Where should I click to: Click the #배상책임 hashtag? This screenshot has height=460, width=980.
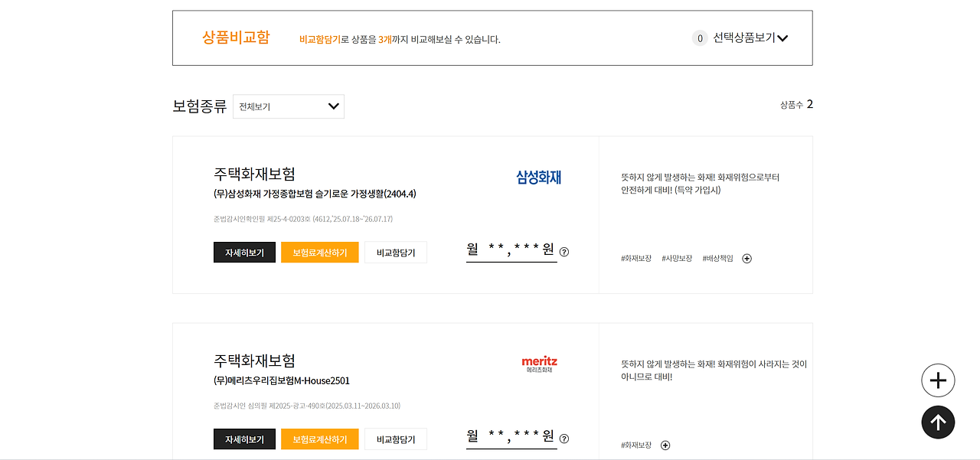717,259
